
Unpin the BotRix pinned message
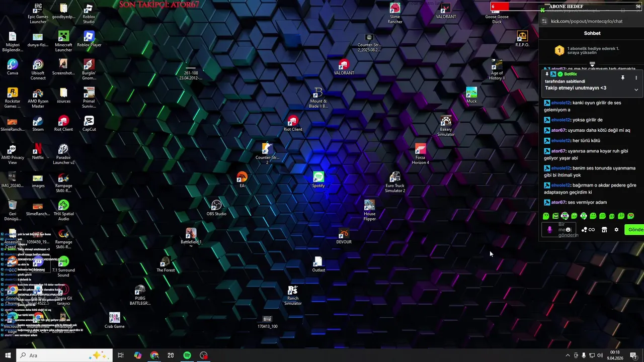click(622, 78)
